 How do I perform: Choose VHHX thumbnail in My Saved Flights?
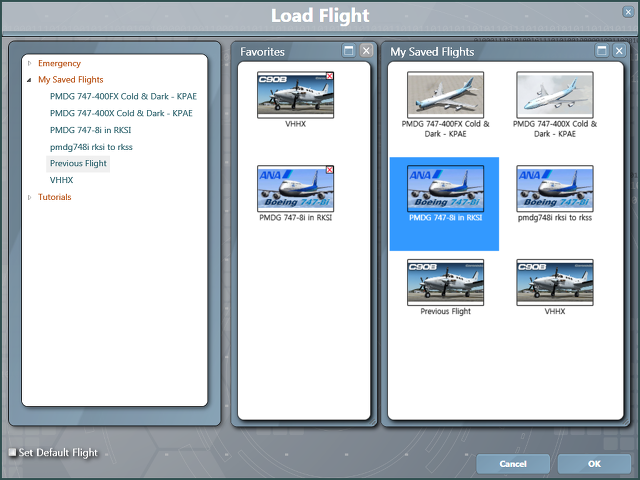[555, 282]
